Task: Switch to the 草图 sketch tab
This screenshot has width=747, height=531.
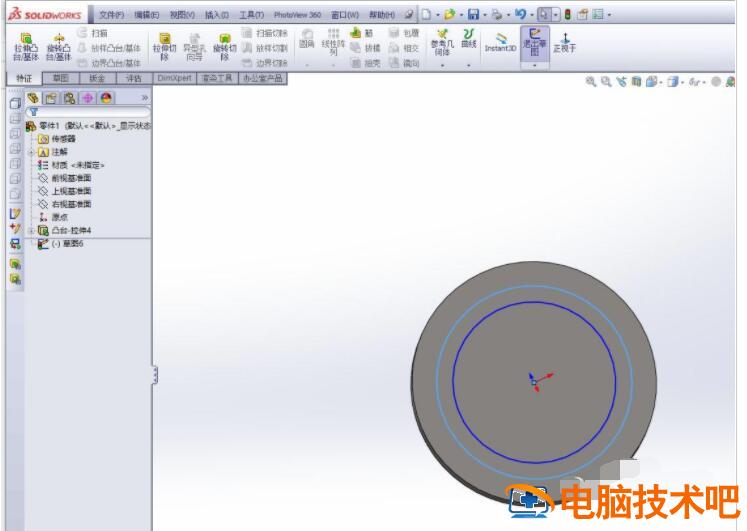Action: pyautogui.click(x=61, y=78)
